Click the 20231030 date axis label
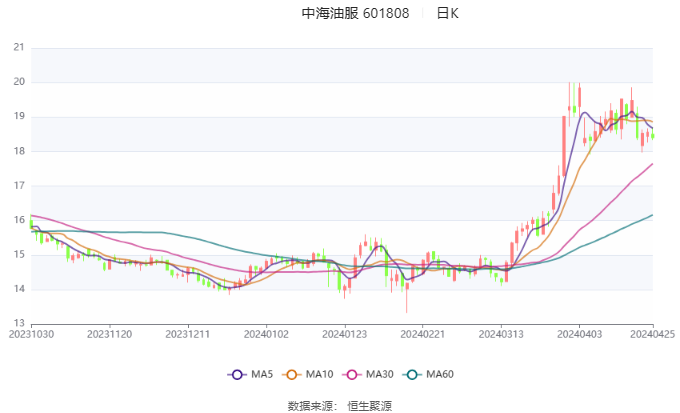Viewport: 680px width, 413px height. pyautogui.click(x=32, y=334)
